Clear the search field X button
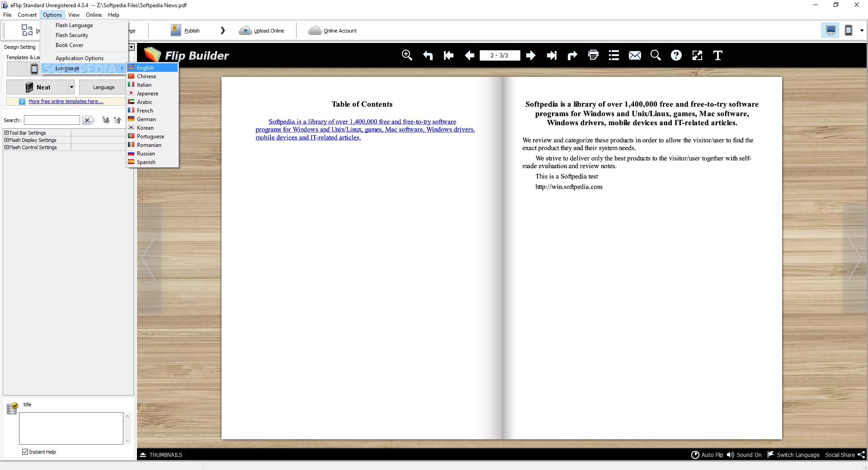 coord(87,120)
